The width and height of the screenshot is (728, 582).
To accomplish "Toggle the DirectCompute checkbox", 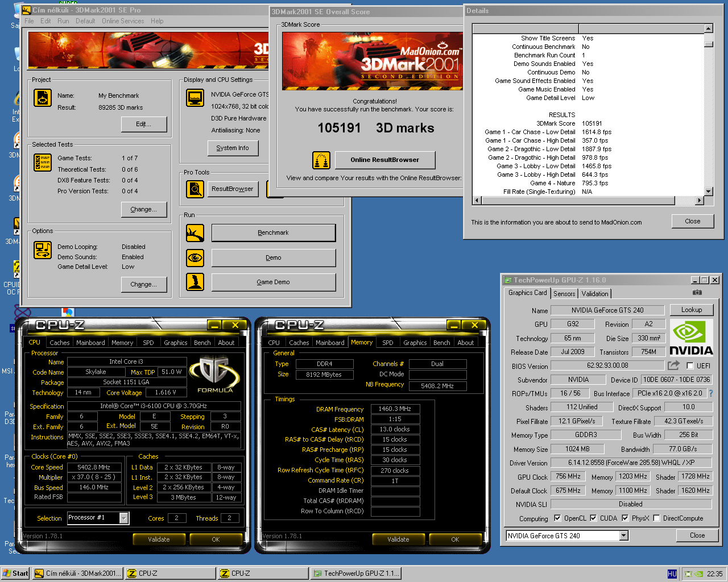I will [x=656, y=518].
